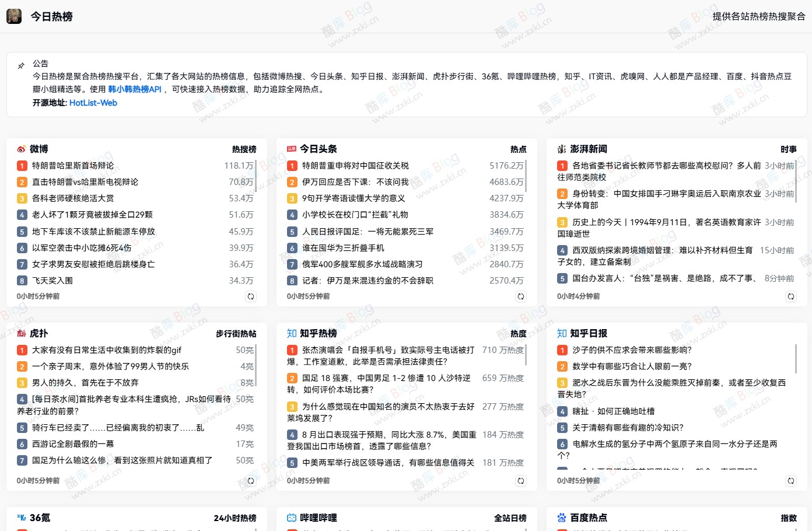This screenshot has height=531, width=812.
Task: Click the 澎湃新闻 card icon
Action: 562,149
